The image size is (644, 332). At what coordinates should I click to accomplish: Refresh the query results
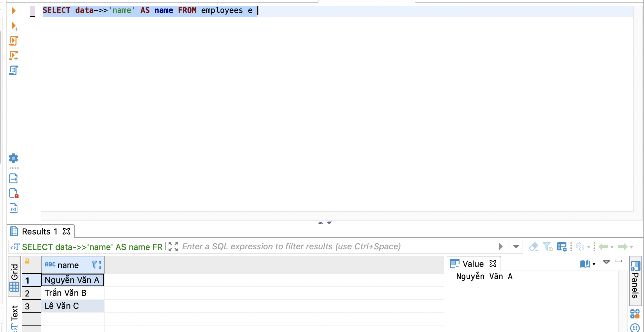tap(581, 246)
